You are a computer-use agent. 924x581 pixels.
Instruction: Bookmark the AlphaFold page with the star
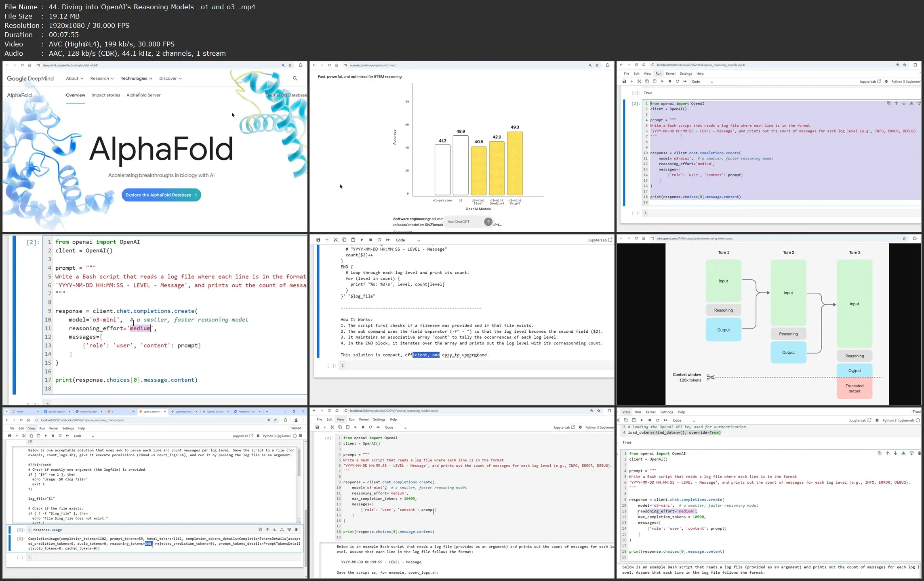point(290,65)
